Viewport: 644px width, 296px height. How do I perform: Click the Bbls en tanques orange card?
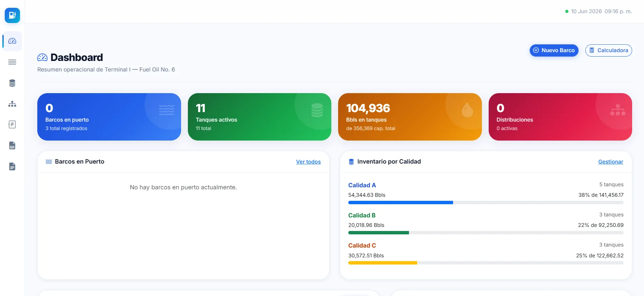(410, 117)
